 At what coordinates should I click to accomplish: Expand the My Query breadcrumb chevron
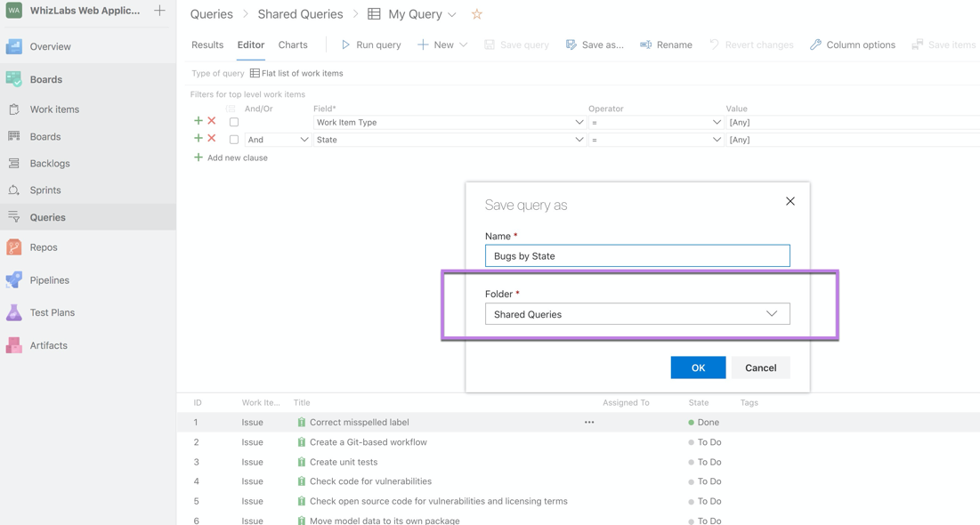[x=452, y=14]
